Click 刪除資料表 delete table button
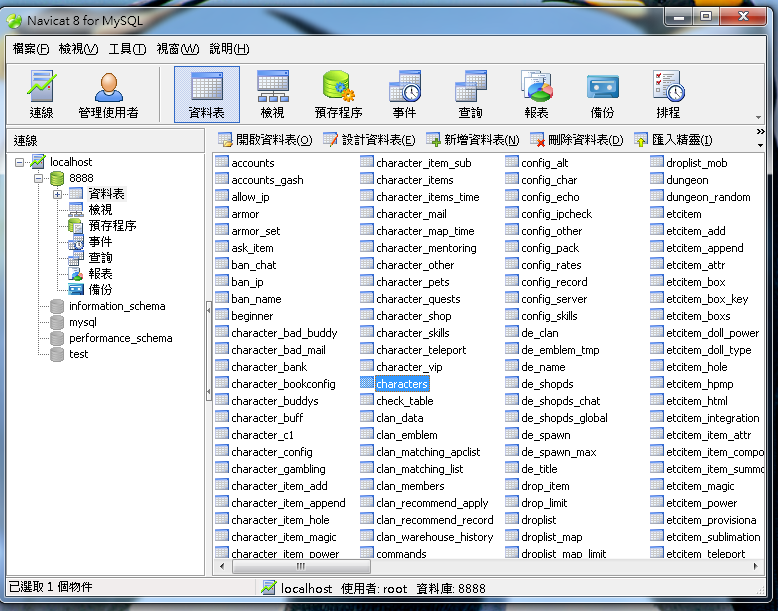 tap(577, 140)
